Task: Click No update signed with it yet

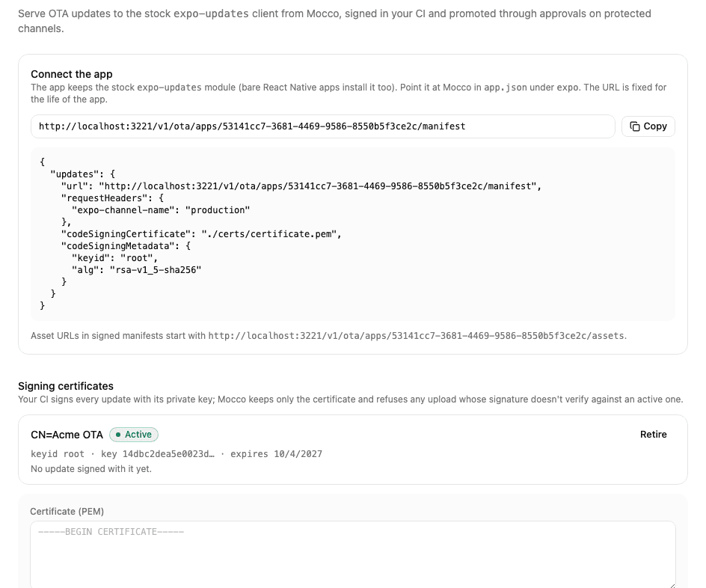Action: [91, 469]
